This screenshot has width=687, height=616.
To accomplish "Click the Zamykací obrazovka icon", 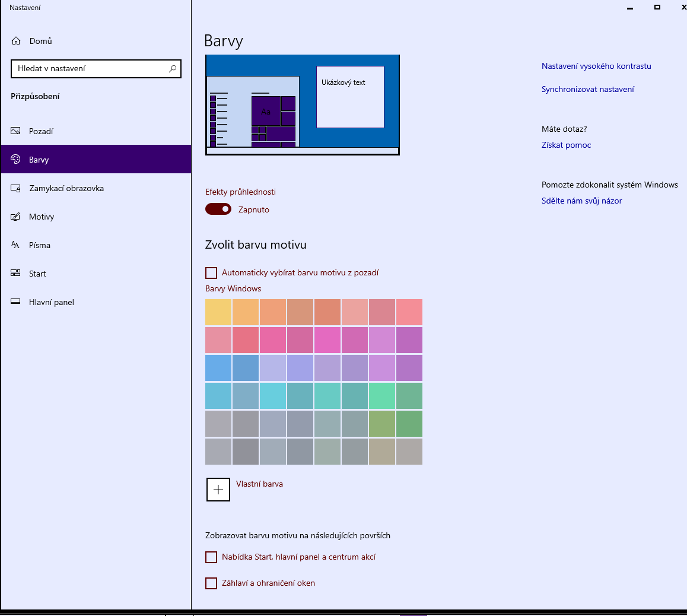I will coord(16,188).
